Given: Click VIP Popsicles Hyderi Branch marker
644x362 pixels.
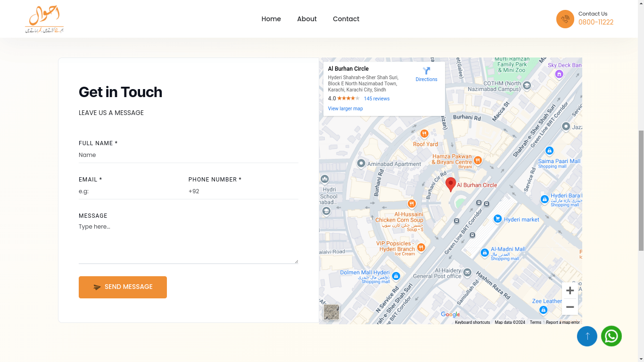Looking at the screenshot, I should click(x=421, y=247).
